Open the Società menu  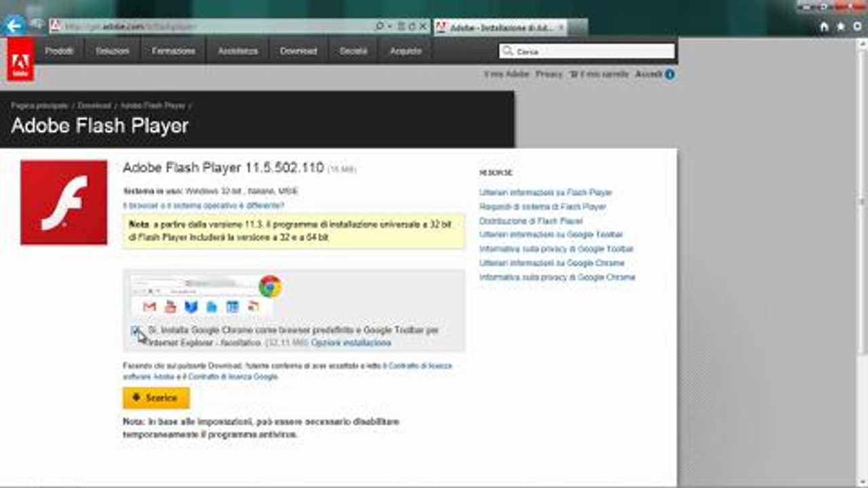click(x=353, y=51)
